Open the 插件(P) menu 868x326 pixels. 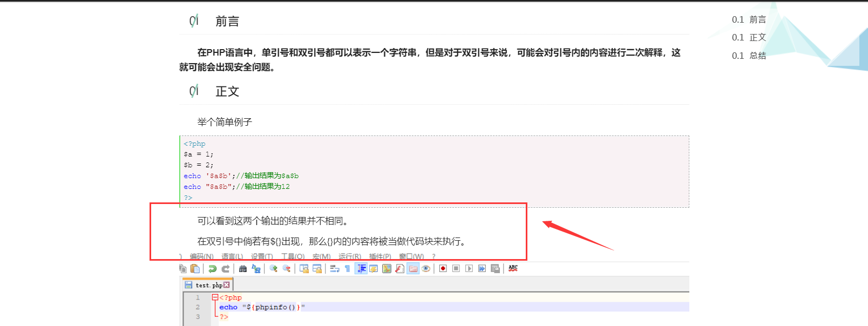tap(380, 257)
